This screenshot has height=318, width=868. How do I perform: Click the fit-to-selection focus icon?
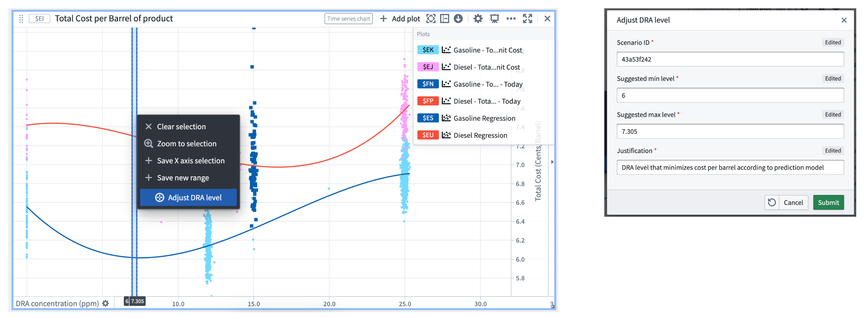(x=431, y=19)
